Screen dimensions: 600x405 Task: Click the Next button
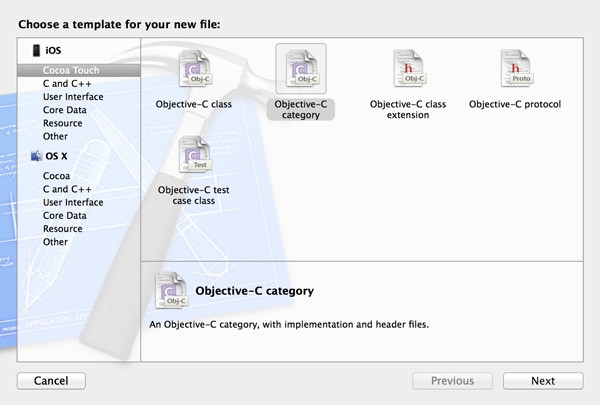point(543,381)
